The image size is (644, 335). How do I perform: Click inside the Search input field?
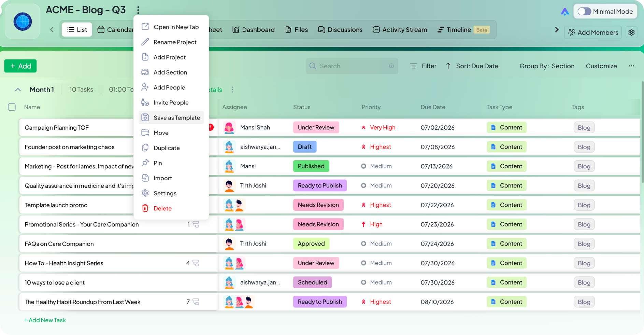pyautogui.click(x=352, y=66)
